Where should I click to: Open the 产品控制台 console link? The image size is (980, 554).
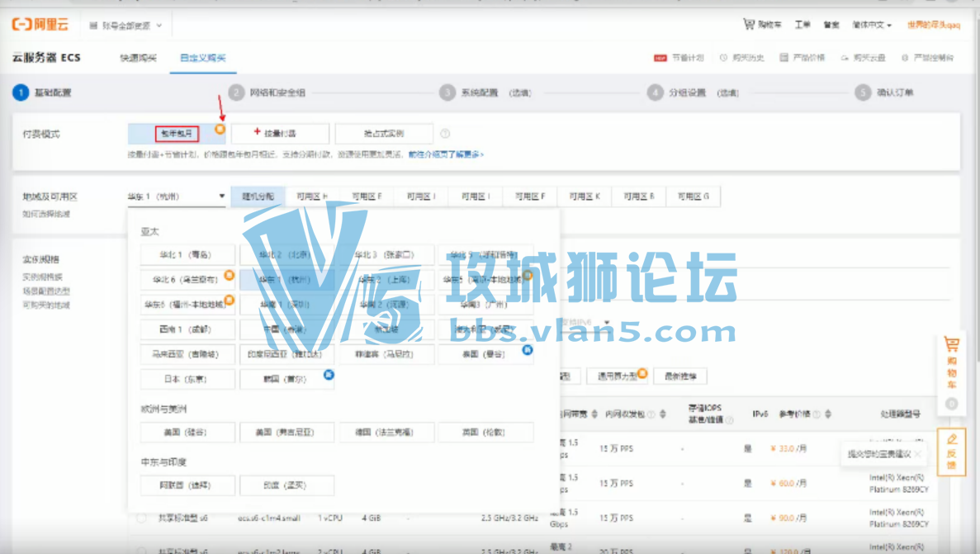(x=927, y=58)
